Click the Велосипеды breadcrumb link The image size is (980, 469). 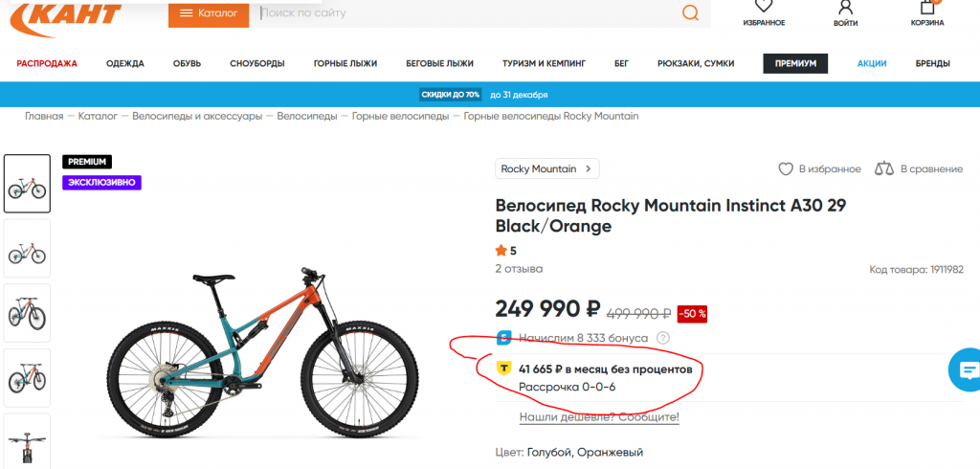click(306, 116)
